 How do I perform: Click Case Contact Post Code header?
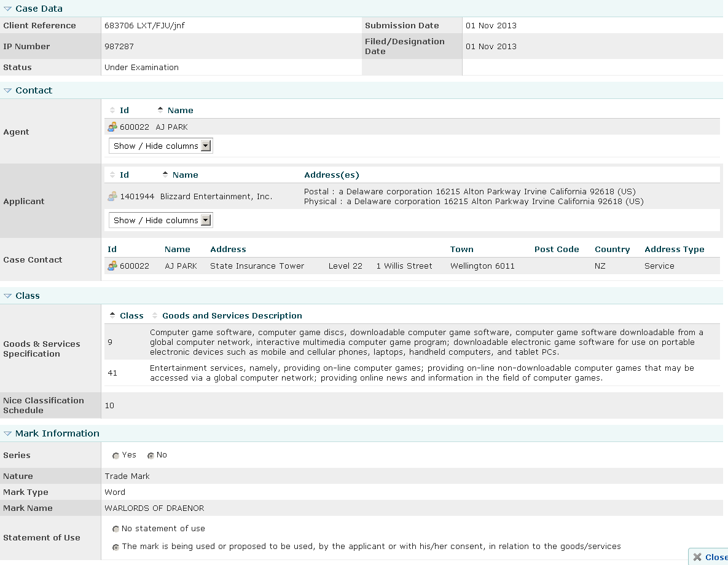(557, 249)
